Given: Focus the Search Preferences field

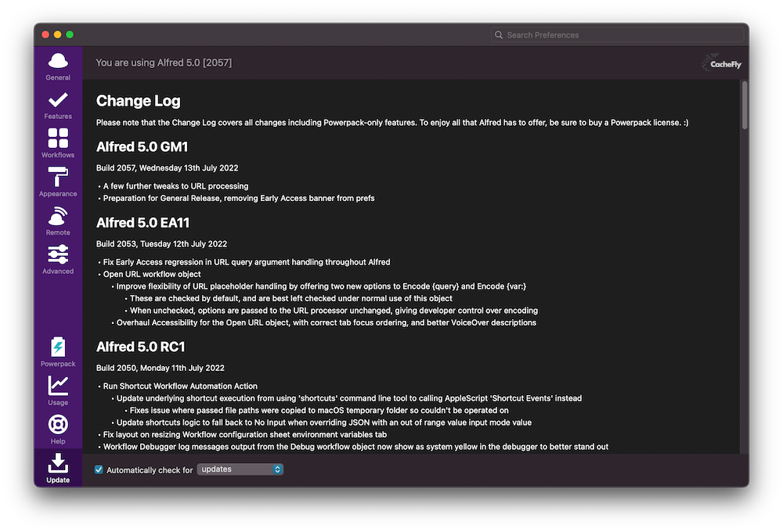Looking at the screenshot, I should coord(617,35).
